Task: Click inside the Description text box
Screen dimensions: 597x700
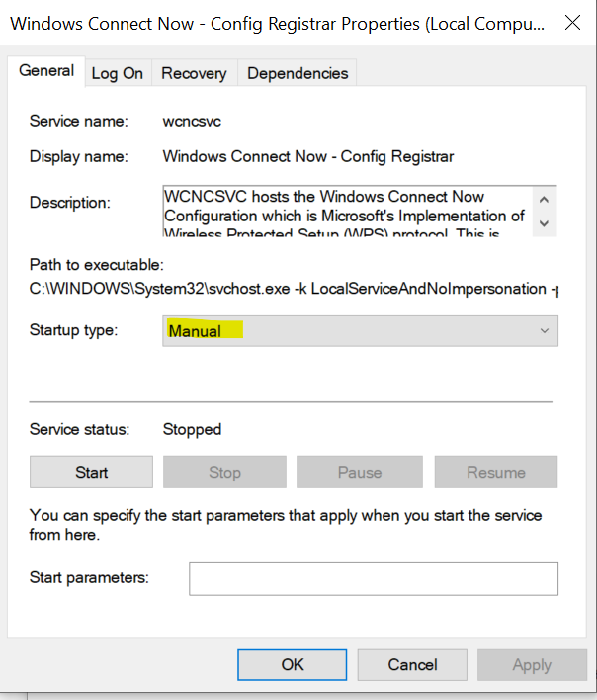Action: pyautogui.click(x=348, y=211)
